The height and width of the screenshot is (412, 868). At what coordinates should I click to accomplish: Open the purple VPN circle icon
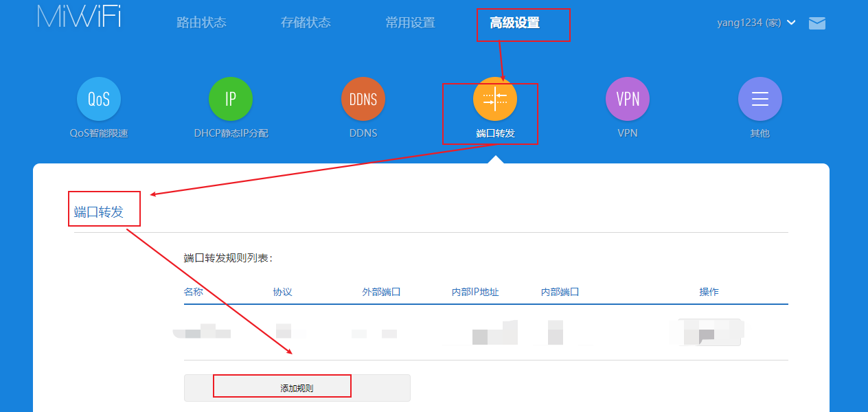(x=628, y=99)
